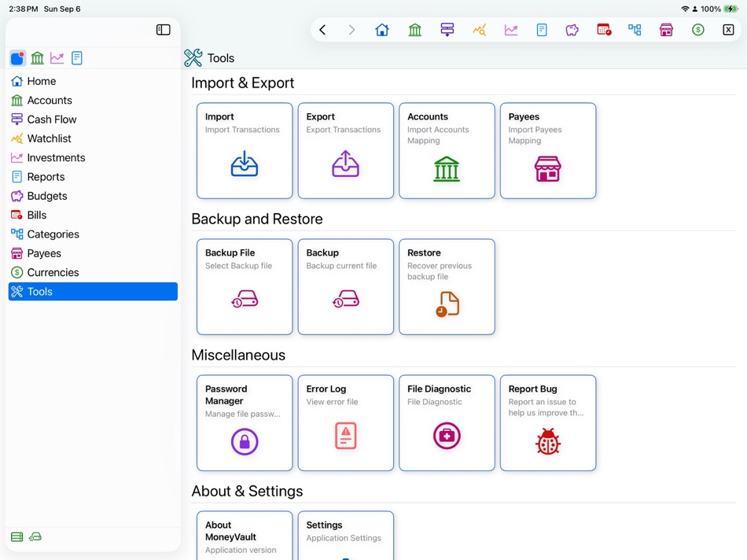Go forward using the toolbar arrow
The height and width of the screenshot is (560, 747).
point(351,30)
